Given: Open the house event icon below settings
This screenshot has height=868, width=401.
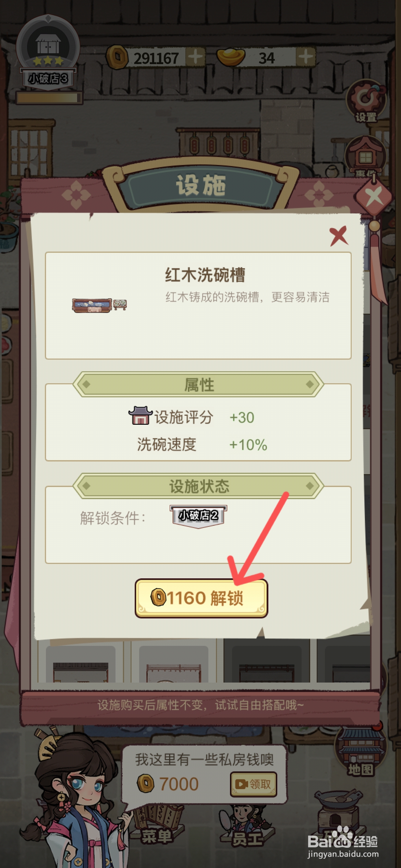Looking at the screenshot, I should [x=365, y=157].
